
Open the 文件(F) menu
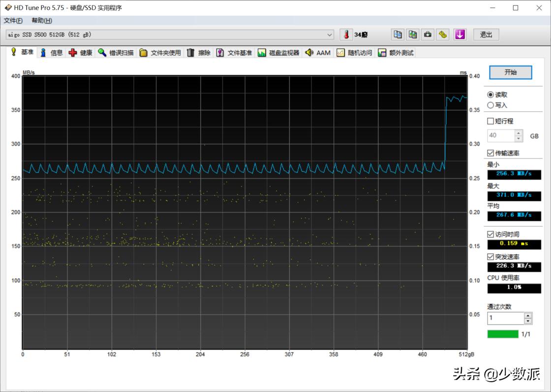13,21
